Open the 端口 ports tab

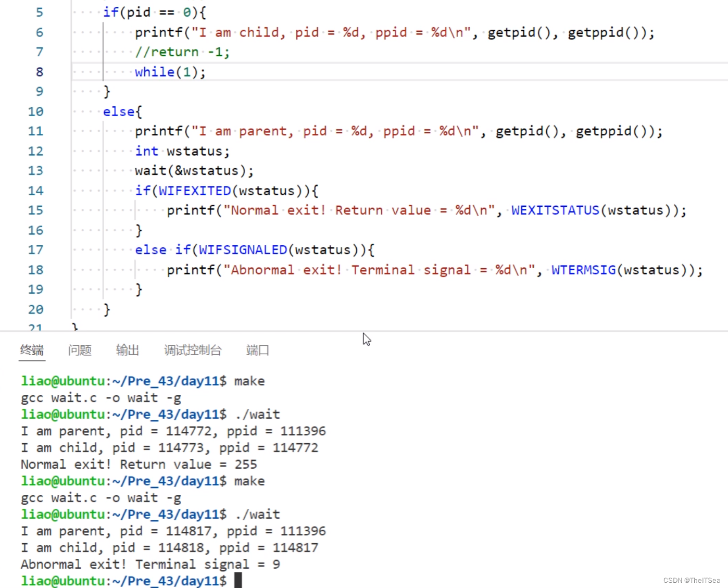tap(257, 350)
